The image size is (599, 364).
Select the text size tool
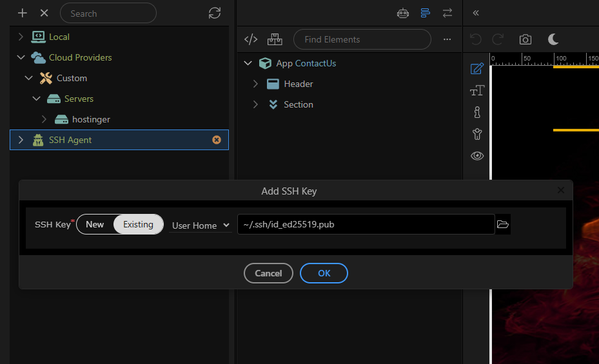(477, 90)
